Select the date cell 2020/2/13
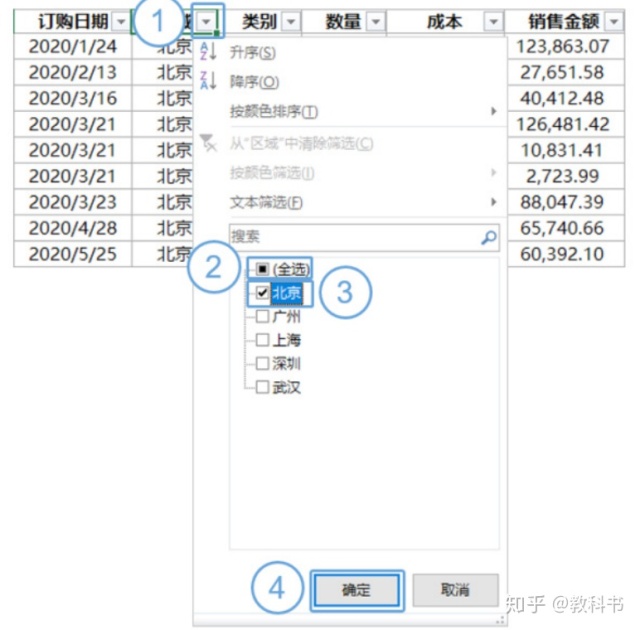640x630 pixels. 73,72
